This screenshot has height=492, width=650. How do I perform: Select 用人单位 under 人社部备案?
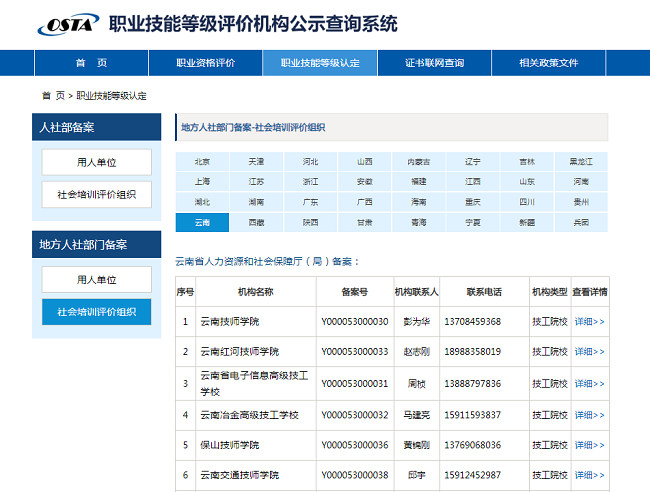tap(97, 162)
